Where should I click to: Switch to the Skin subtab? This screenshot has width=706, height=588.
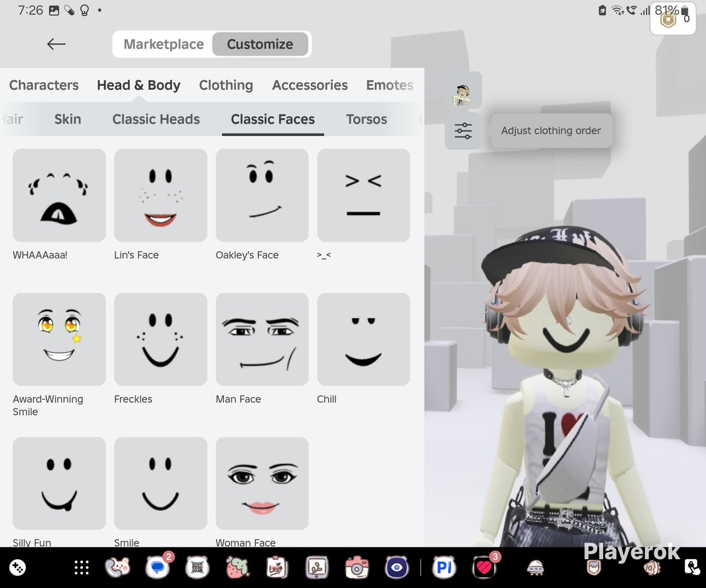coord(68,119)
